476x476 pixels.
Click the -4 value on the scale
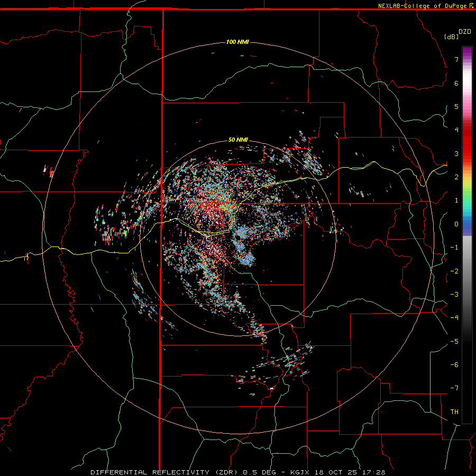point(454,317)
